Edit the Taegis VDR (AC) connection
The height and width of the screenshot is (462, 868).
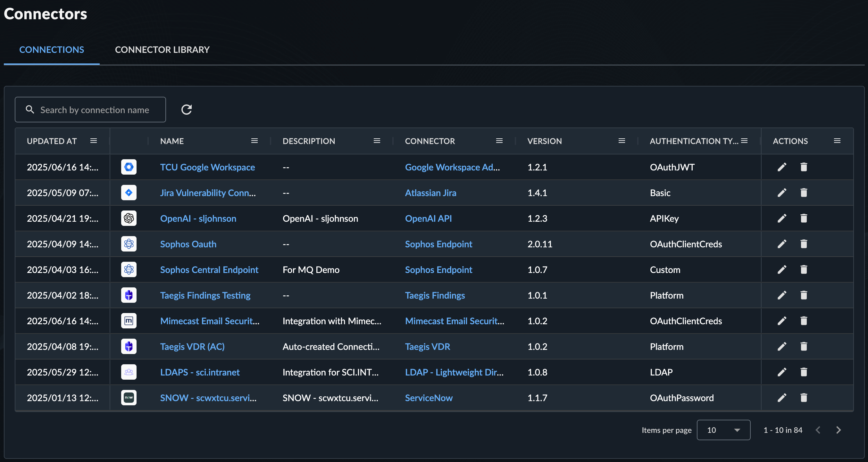coord(782,346)
